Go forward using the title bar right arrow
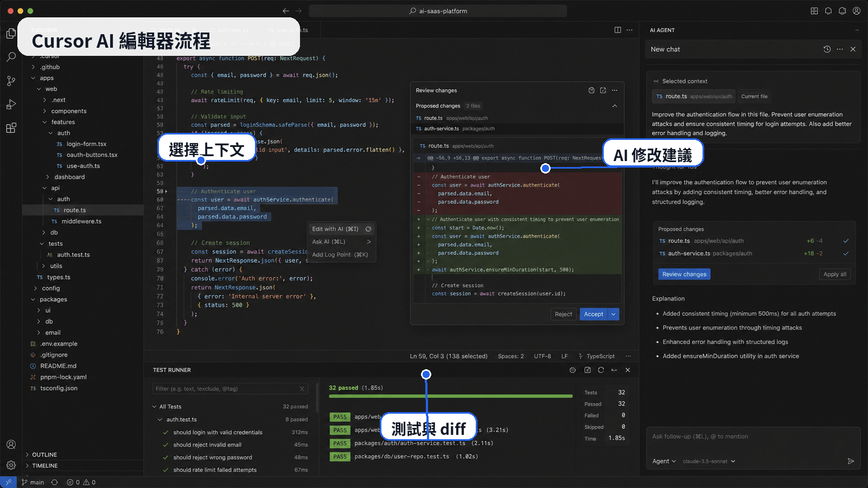The height and width of the screenshot is (488, 868). click(298, 11)
